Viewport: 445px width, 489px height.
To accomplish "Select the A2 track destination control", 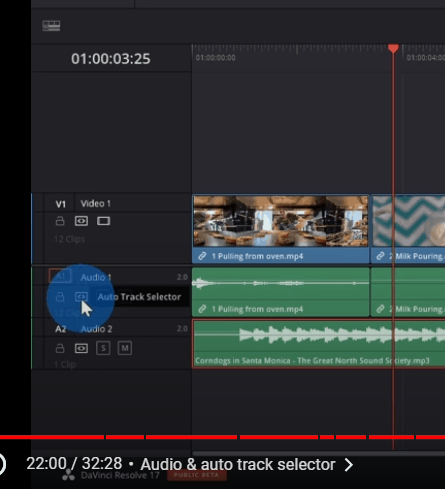I will [61, 329].
